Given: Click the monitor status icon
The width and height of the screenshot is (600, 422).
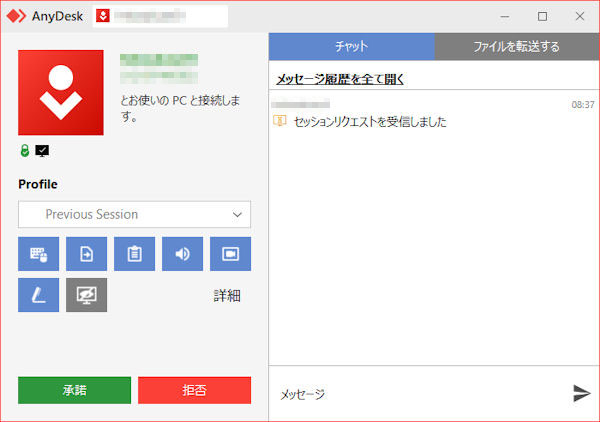Looking at the screenshot, I should click(x=42, y=151).
